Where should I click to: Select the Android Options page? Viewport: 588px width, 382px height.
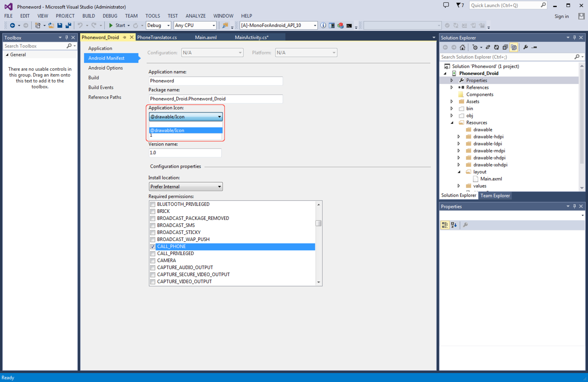click(106, 68)
